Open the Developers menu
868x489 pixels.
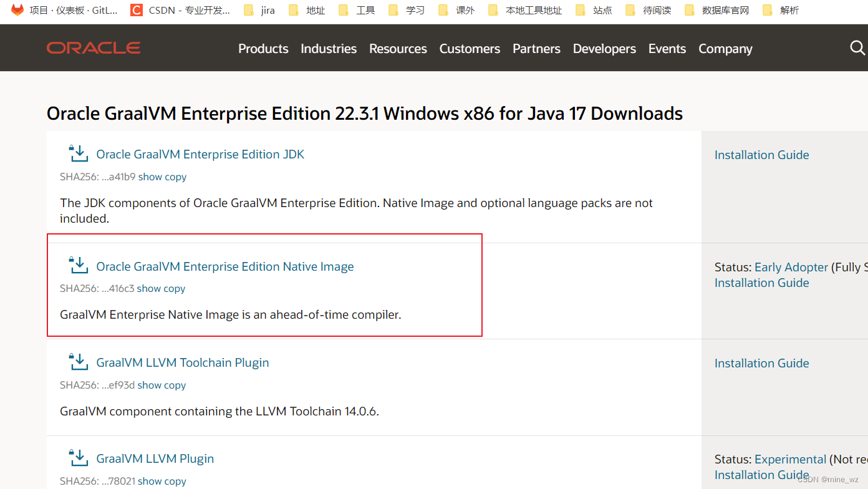[604, 48]
